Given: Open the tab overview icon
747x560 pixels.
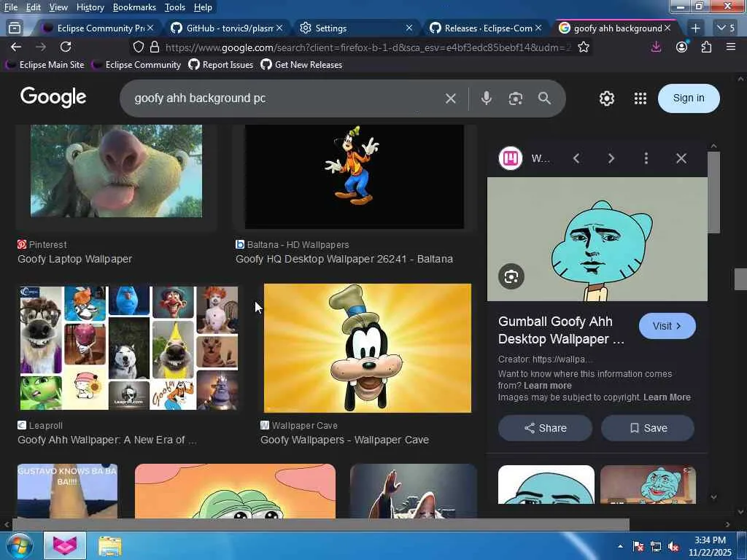Looking at the screenshot, I should tap(15, 28).
